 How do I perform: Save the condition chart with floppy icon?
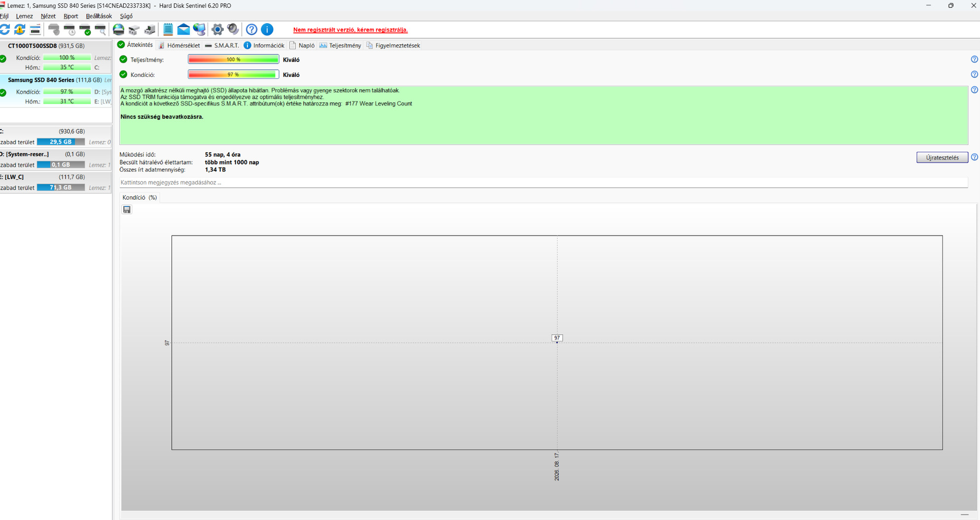tap(127, 209)
